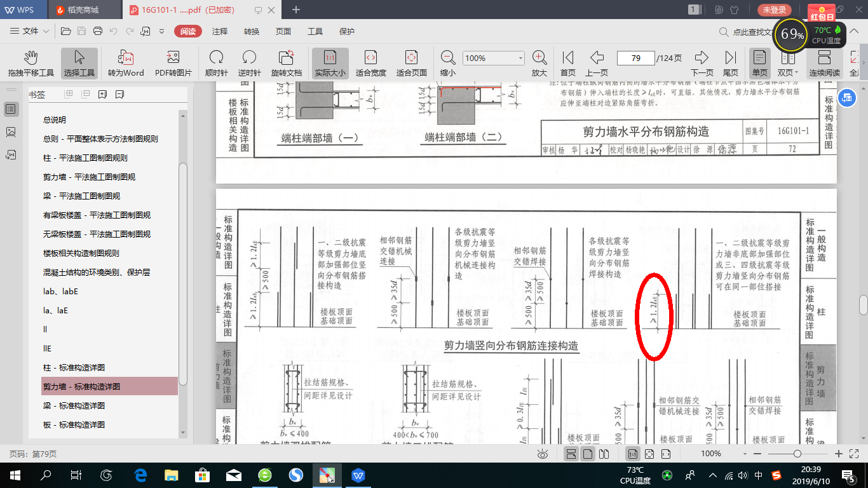Open the 保护 protect tab
868x488 pixels.
347,31
